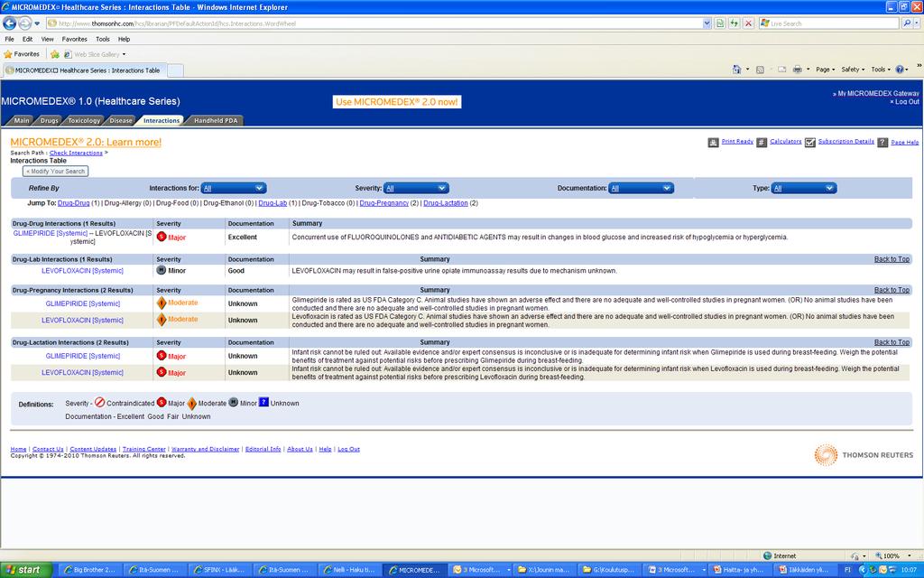Switch to SFINX taskbar window
Image resolution: width=924 pixels, height=578 pixels.
(220, 570)
